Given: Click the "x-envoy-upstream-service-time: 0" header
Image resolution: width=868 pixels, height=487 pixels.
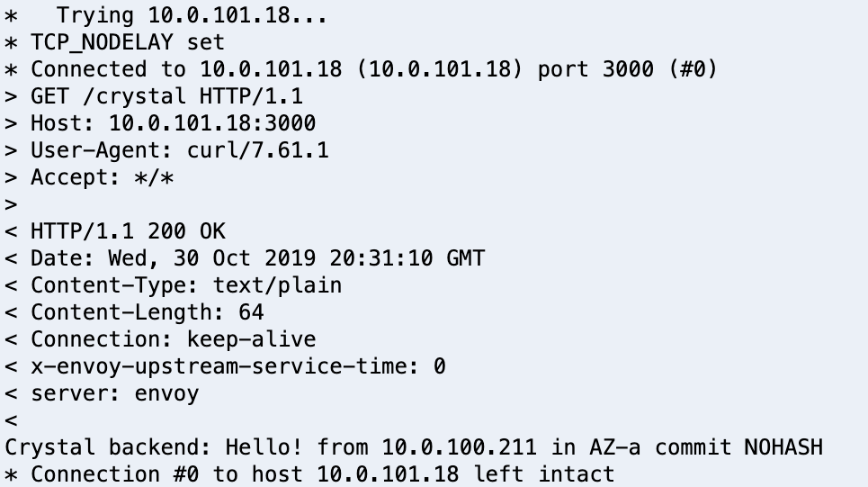Looking at the screenshot, I should 237,366.
